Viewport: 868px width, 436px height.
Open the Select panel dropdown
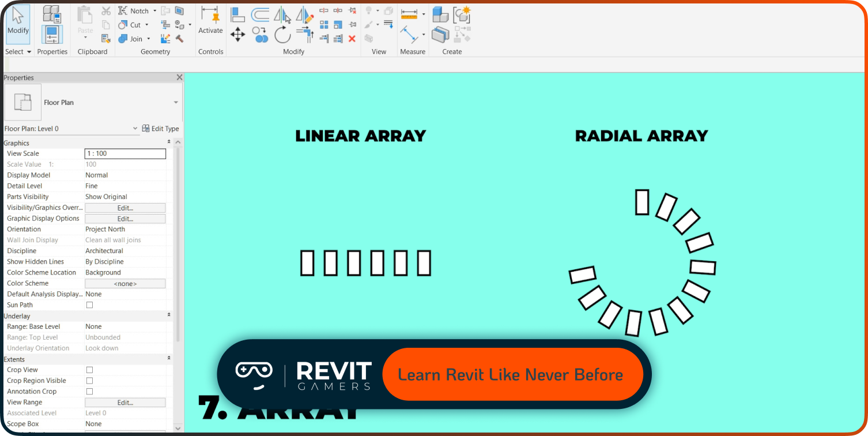pyautogui.click(x=18, y=52)
